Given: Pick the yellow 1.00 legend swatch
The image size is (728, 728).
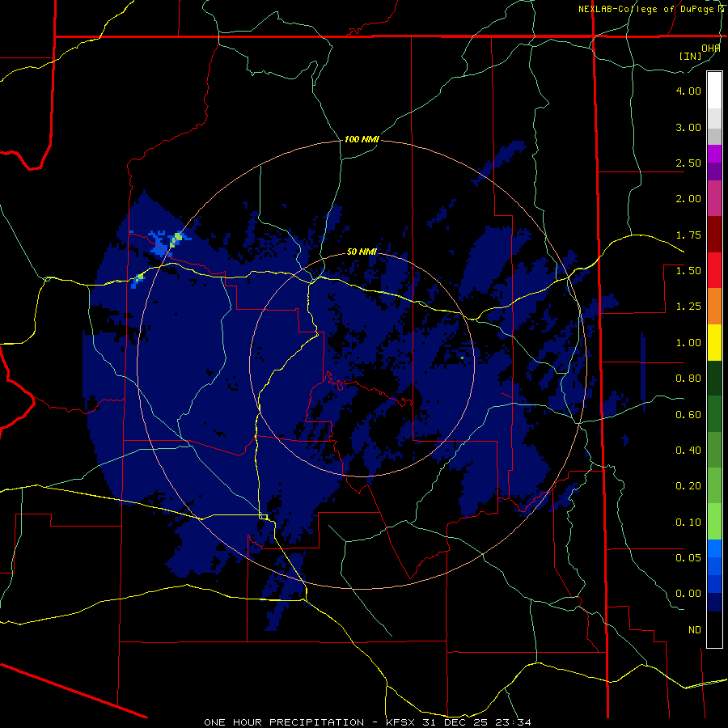Looking at the screenshot, I should click(714, 342).
